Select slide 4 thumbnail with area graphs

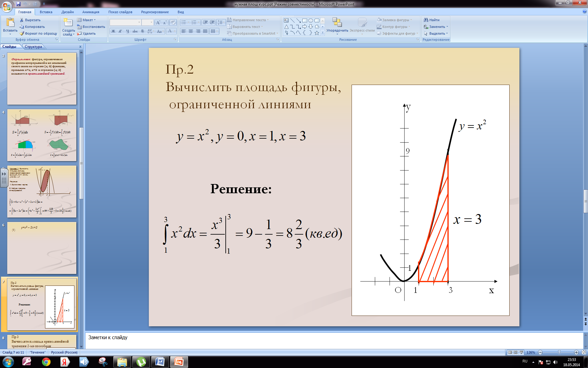[42, 135]
